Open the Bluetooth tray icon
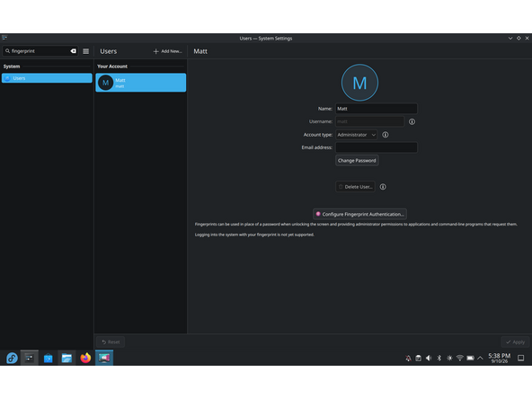532x399 pixels. point(439,359)
